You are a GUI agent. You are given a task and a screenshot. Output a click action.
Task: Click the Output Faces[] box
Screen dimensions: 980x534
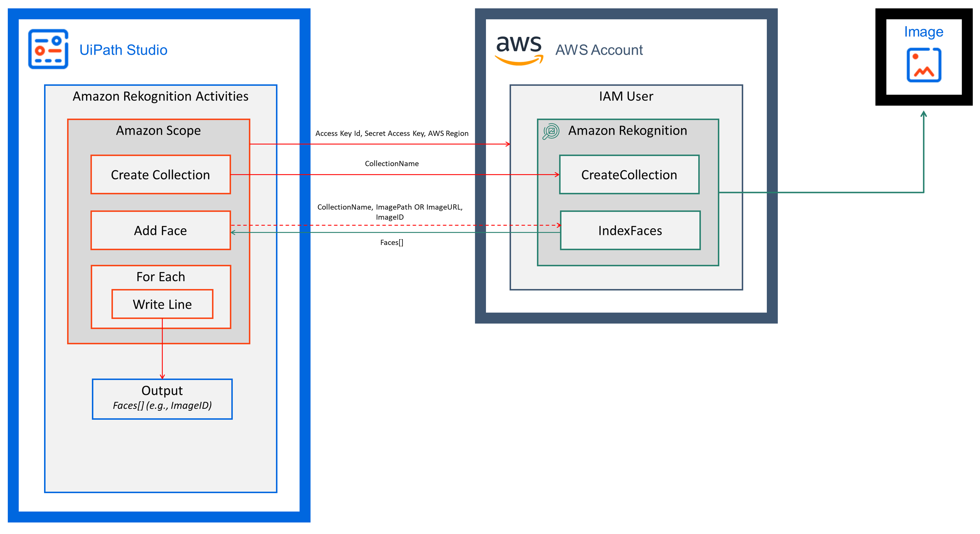pyautogui.click(x=162, y=399)
